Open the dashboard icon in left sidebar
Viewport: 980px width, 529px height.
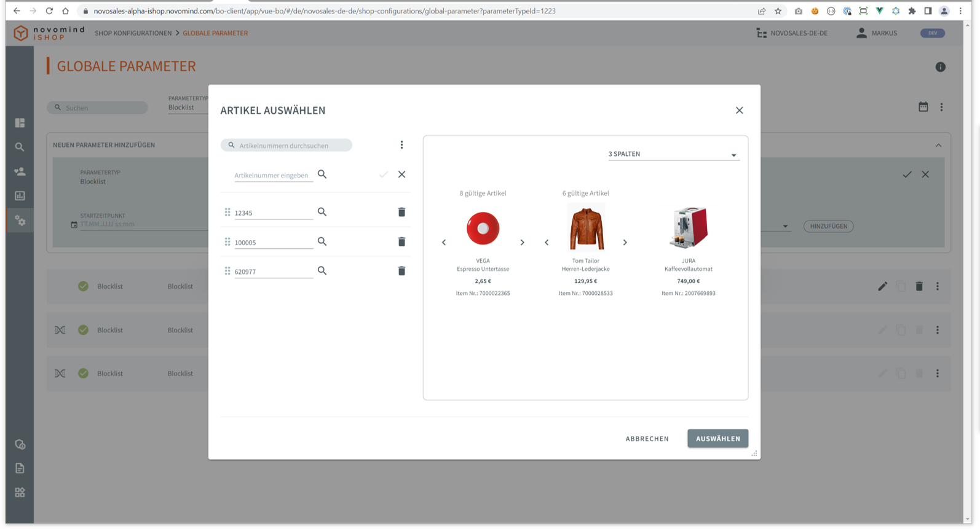point(20,123)
